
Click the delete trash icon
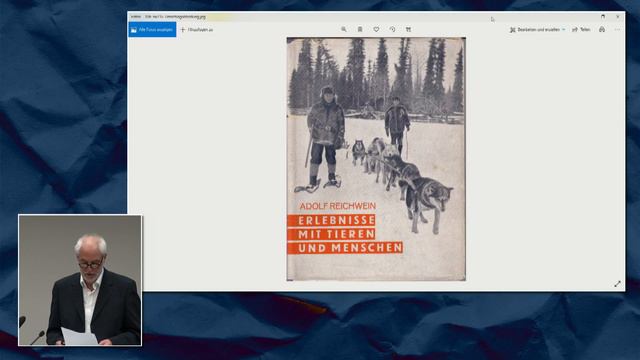coord(360,29)
